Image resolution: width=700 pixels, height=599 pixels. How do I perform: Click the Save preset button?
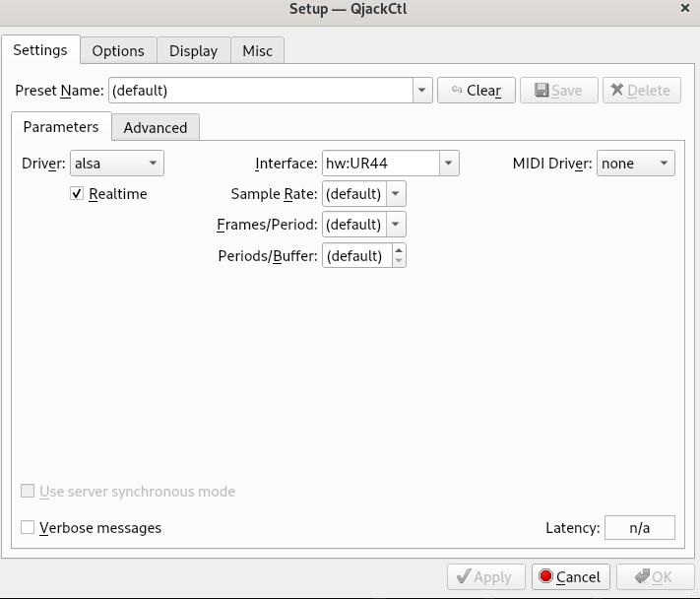click(559, 91)
